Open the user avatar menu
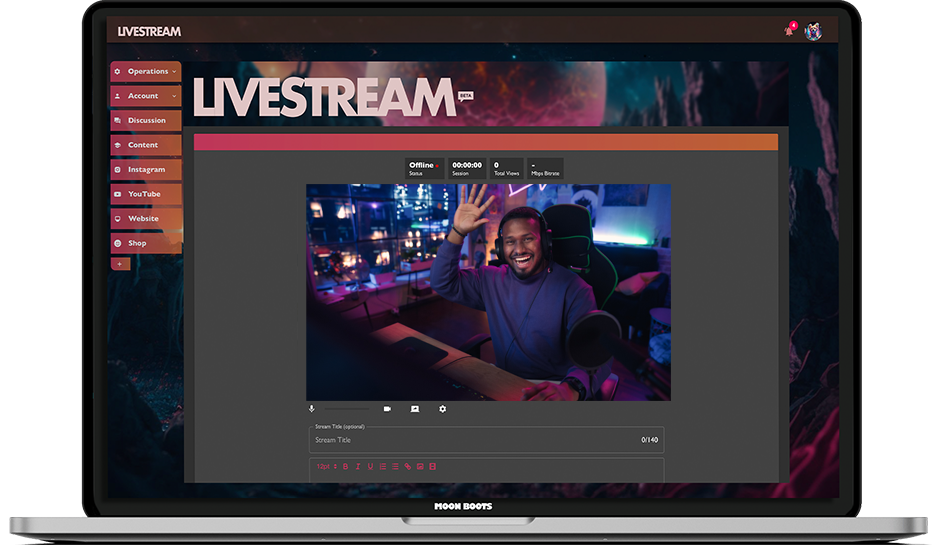The width and height of the screenshot is (936, 547). [x=813, y=31]
